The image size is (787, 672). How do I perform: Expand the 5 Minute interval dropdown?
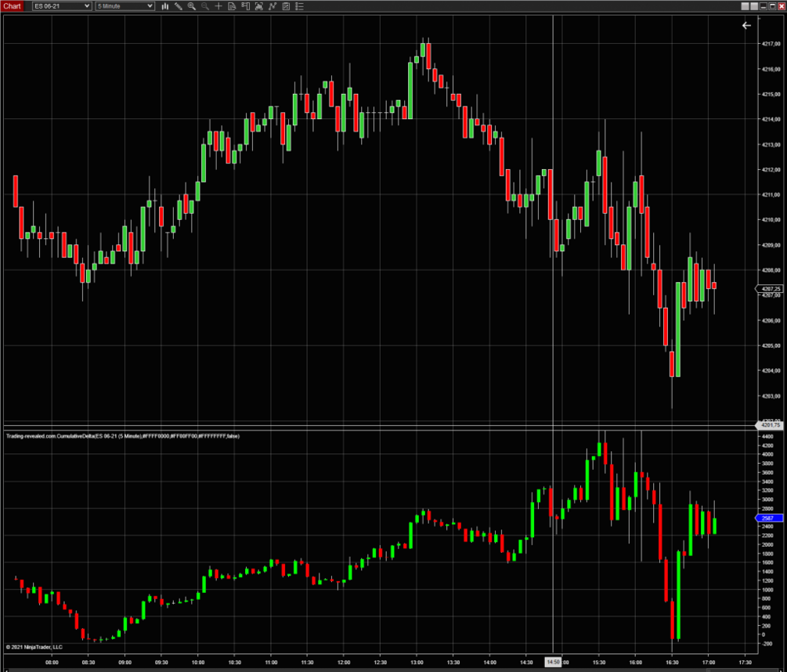coord(125,6)
